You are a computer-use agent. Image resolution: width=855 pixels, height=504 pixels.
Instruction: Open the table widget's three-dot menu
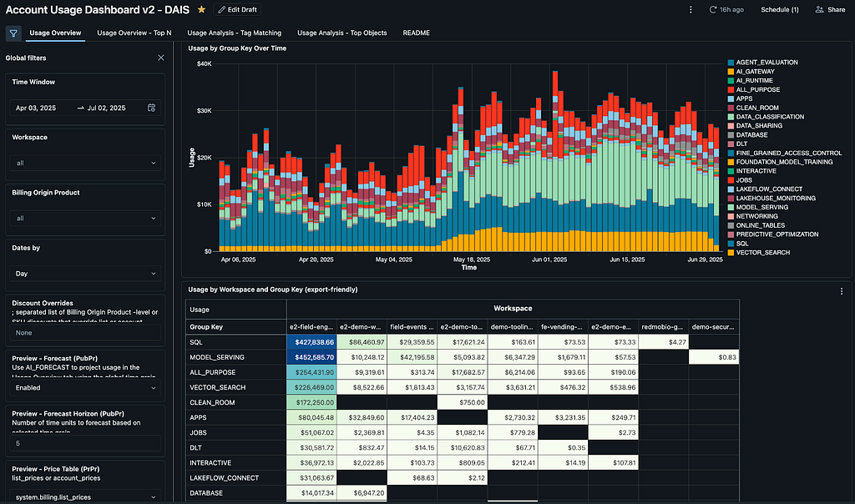pyautogui.click(x=841, y=291)
